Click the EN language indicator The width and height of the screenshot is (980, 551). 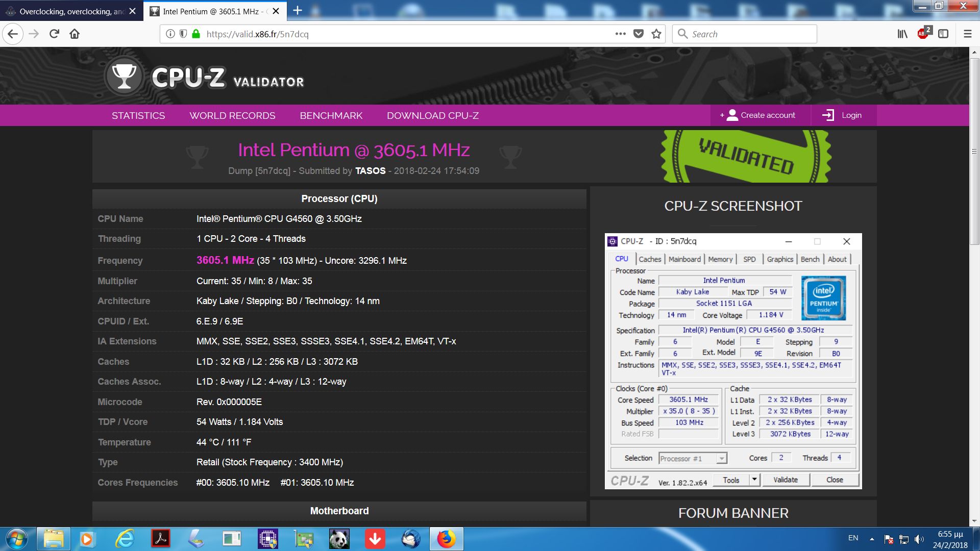(853, 538)
